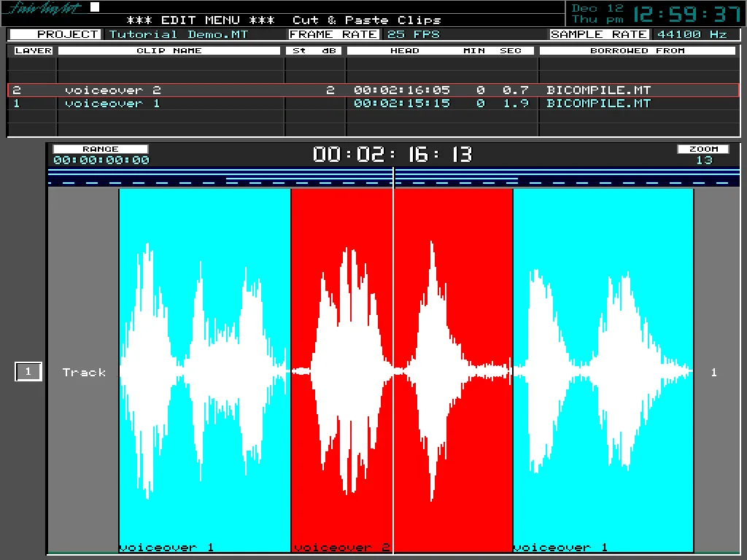Click the Dec 12 Thu pm date

click(597, 14)
